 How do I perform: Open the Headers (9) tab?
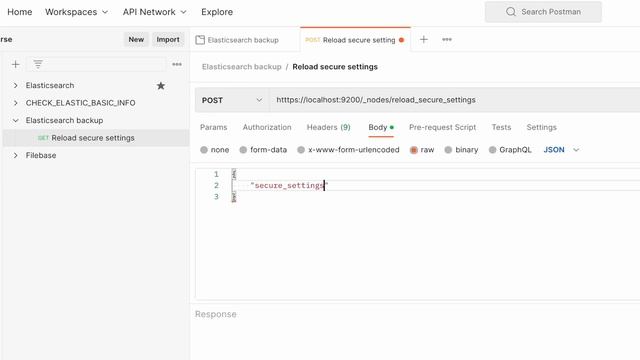pos(329,127)
